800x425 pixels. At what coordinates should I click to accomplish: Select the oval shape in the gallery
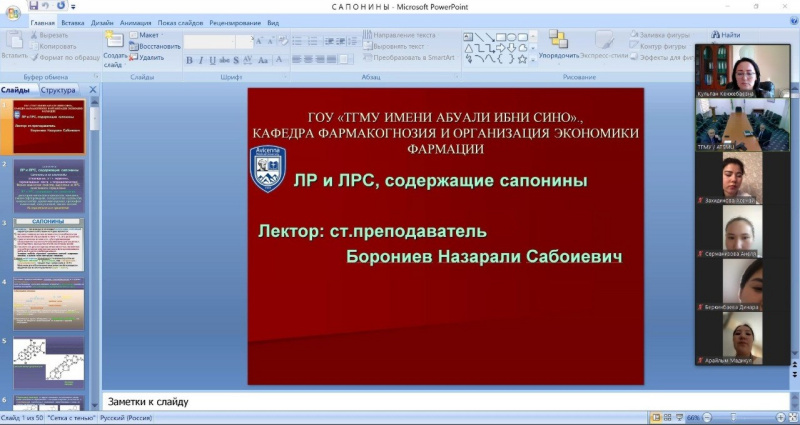[512, 37]
